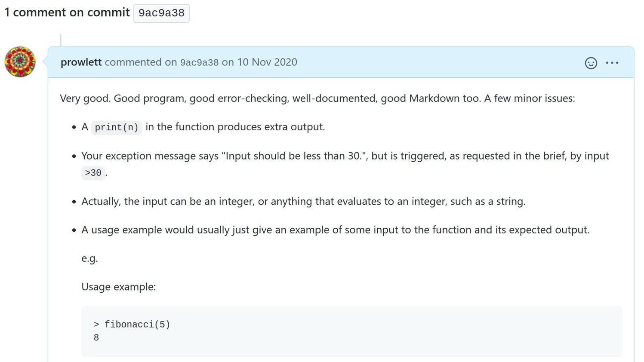Visit prowlett's profile via the username link
The width and height of the screenshot is (644, 362).
(81, 62)
